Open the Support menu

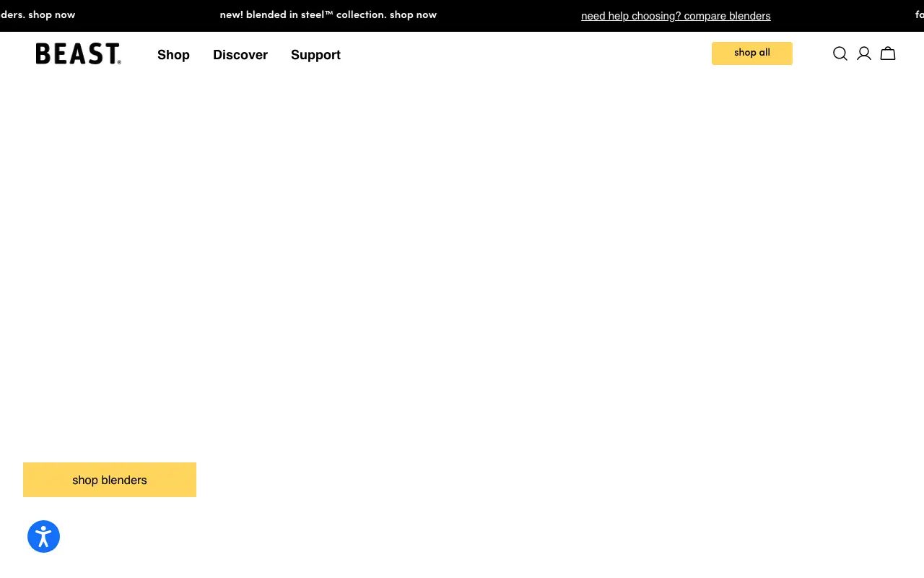pos(315,55)
